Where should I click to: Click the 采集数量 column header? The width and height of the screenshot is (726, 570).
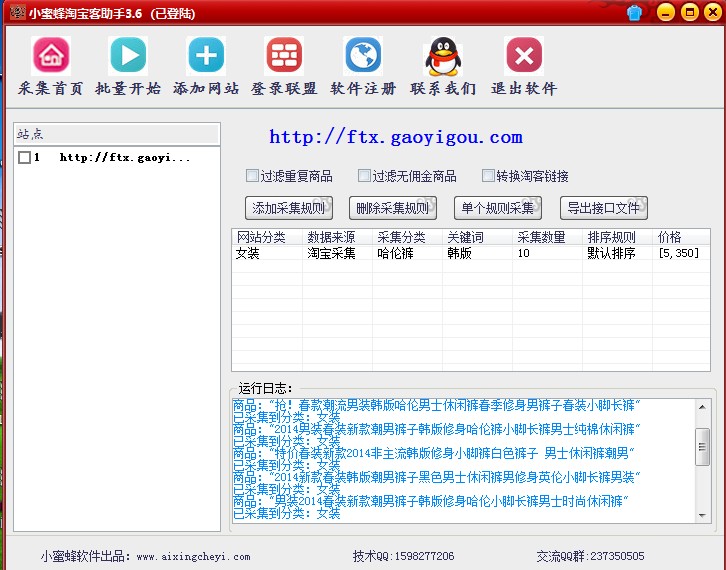[547, 237]
